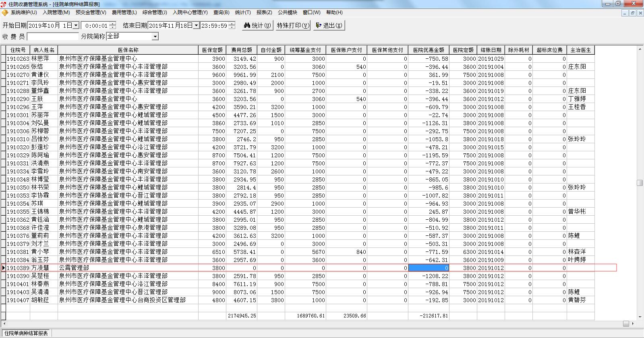644x338 pixels.
Task: Open the 费用管理(L) menu
Action: pyautogui.click(x=124, y=12)
